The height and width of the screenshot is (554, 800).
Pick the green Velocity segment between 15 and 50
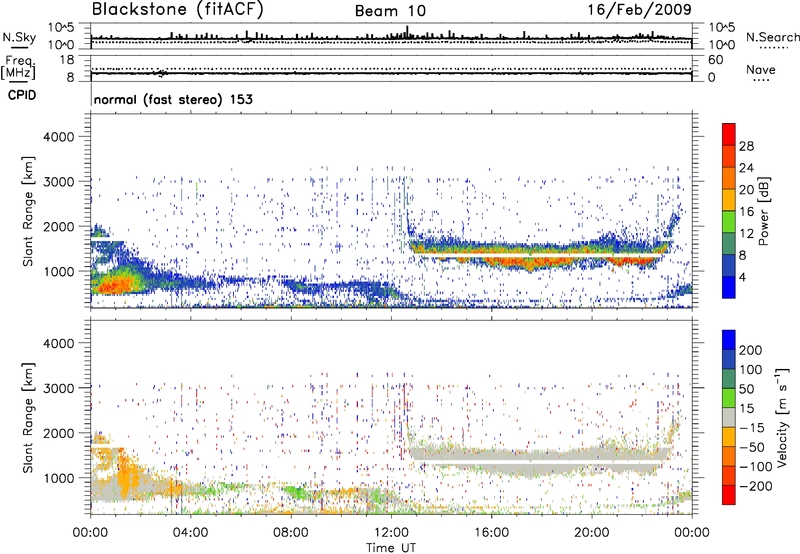pos(729,398)
